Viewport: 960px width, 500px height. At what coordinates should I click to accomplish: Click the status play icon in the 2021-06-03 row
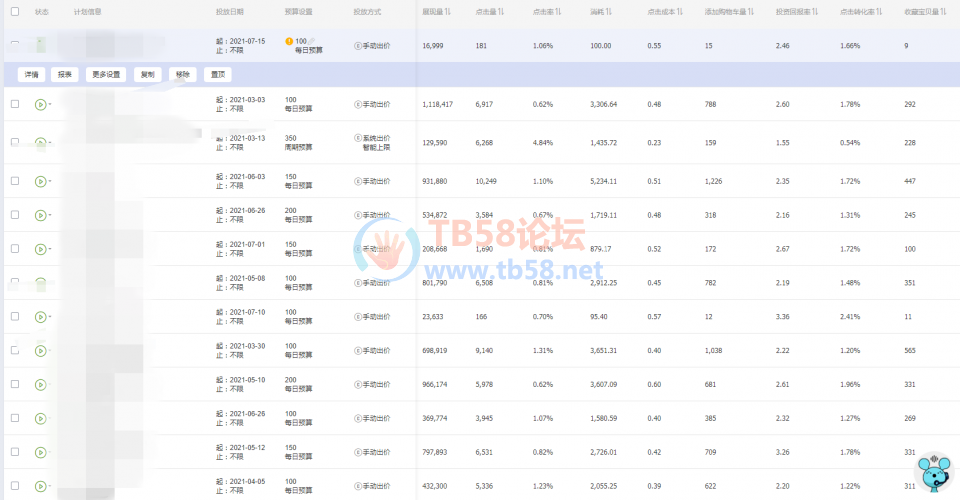coord(40,181)
